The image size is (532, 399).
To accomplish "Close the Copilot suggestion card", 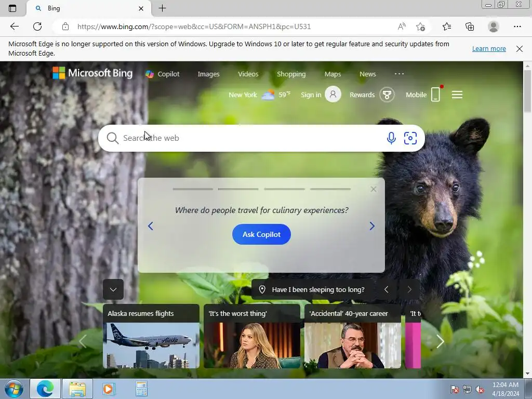I will pos(373,189).
